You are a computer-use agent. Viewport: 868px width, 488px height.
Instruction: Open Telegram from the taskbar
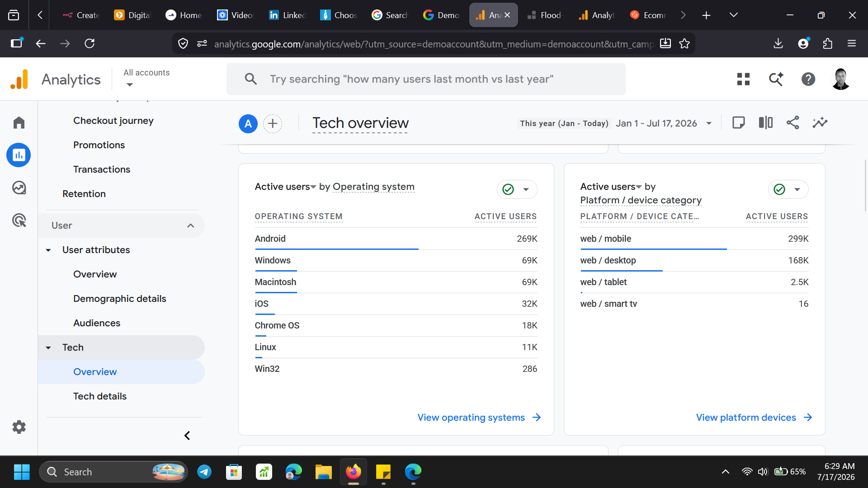tap(204, 472)
